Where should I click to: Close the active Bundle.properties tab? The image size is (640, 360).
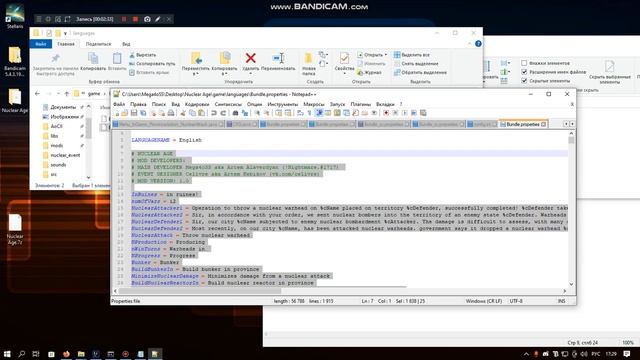(543, 124)
